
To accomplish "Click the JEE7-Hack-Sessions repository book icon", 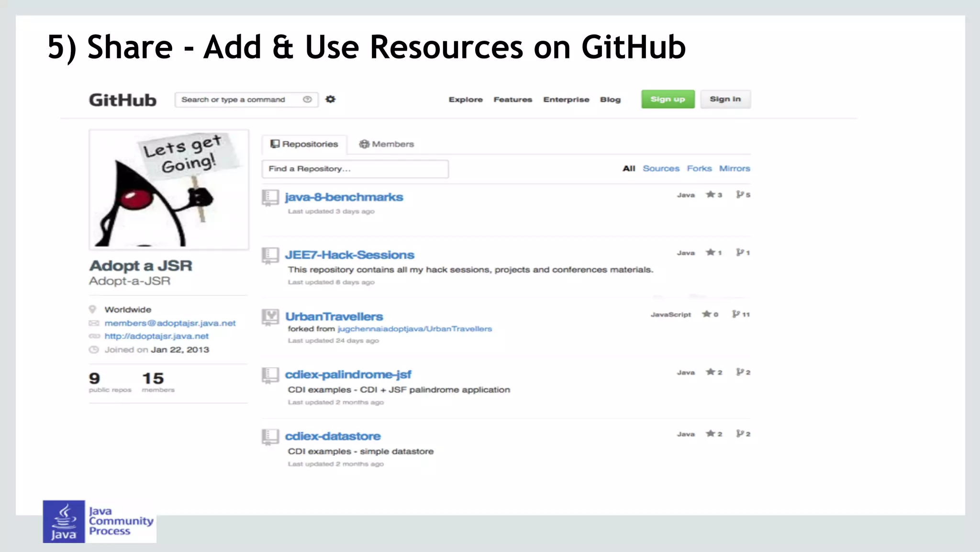I will 270,255.
